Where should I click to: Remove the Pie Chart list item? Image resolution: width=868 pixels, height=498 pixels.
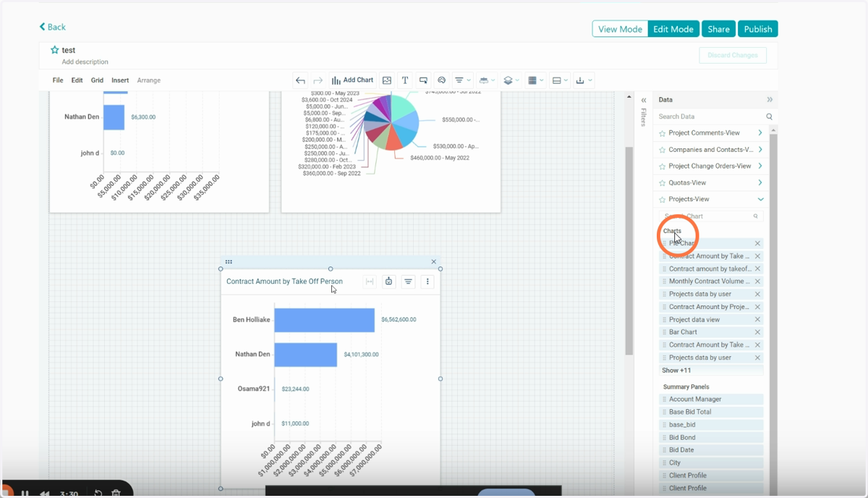tap(757, 243)
